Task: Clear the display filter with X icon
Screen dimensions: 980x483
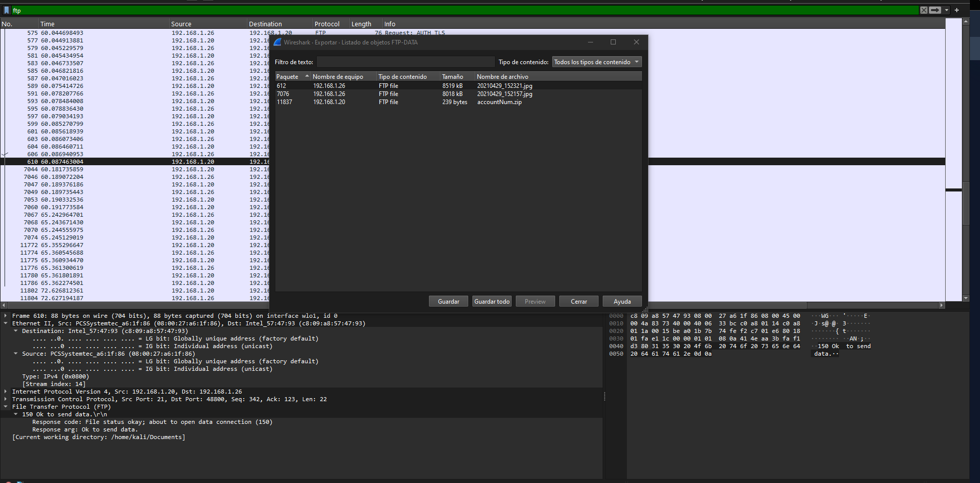Action: click(x=923, y=10)
